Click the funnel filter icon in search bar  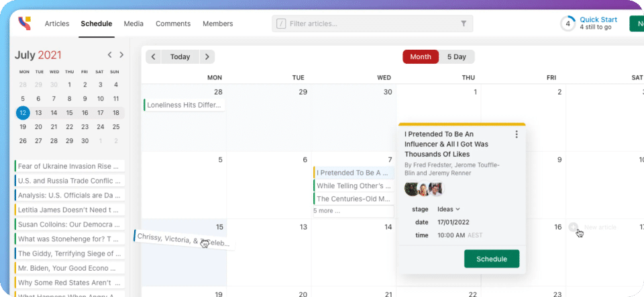[x=464, y=24]
